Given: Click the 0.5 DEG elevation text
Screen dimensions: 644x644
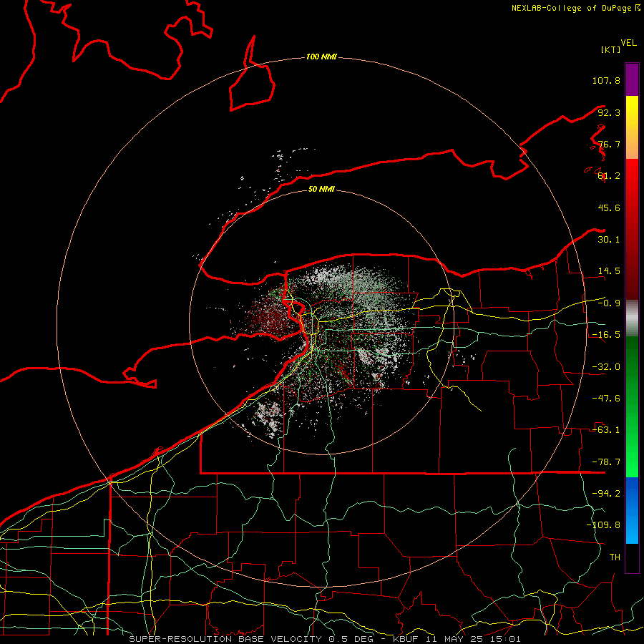Looking at the screenshot, I should point(353,639).
